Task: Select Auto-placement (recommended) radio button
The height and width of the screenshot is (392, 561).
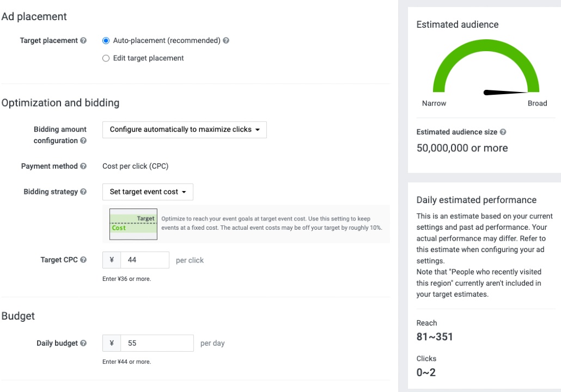Action: [x=106, y=40]
